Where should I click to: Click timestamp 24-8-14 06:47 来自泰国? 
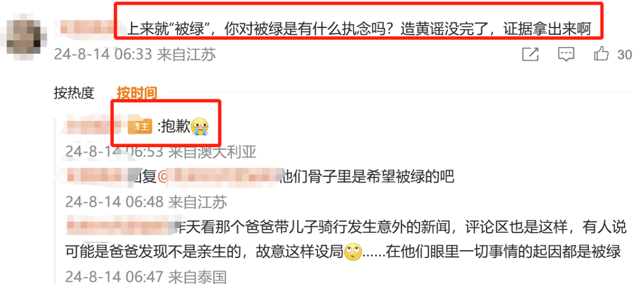(x=146, y=278)
